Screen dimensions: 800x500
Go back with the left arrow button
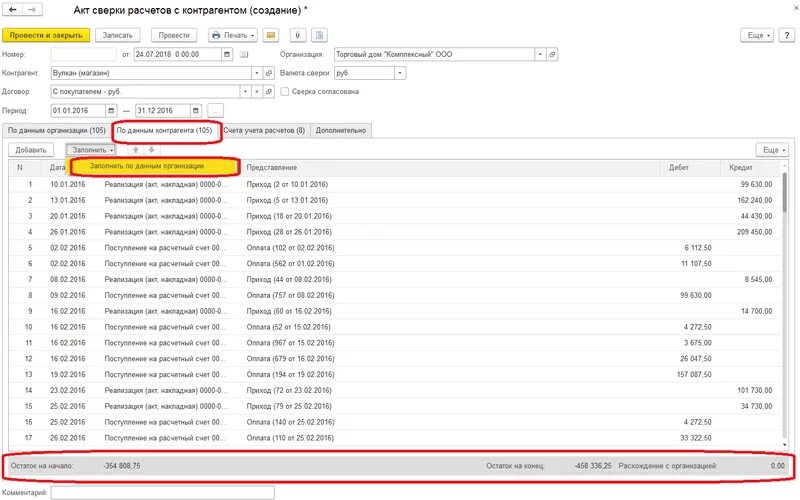pos(13,9)
